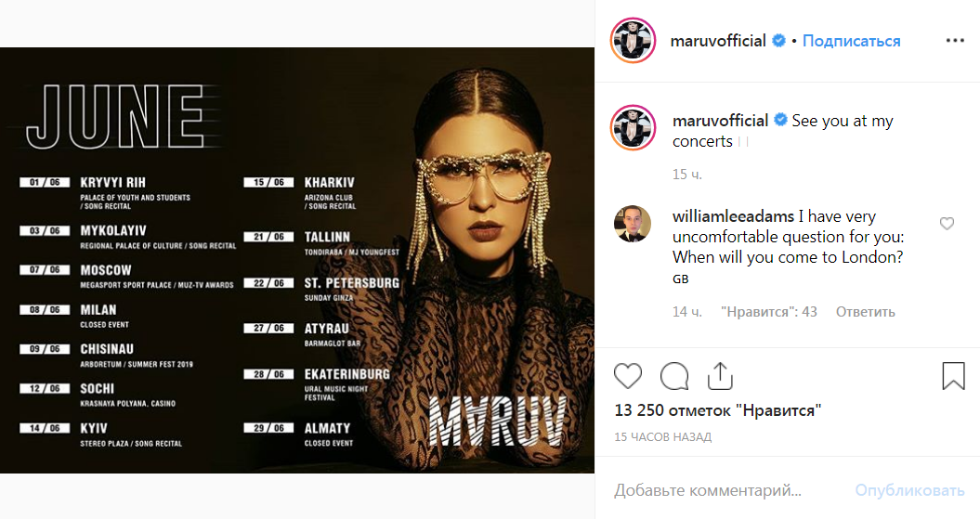Open the maruvofficial avatar in the post header
The width and height of the screenshot is (980, 519).
tap(633, 41)
